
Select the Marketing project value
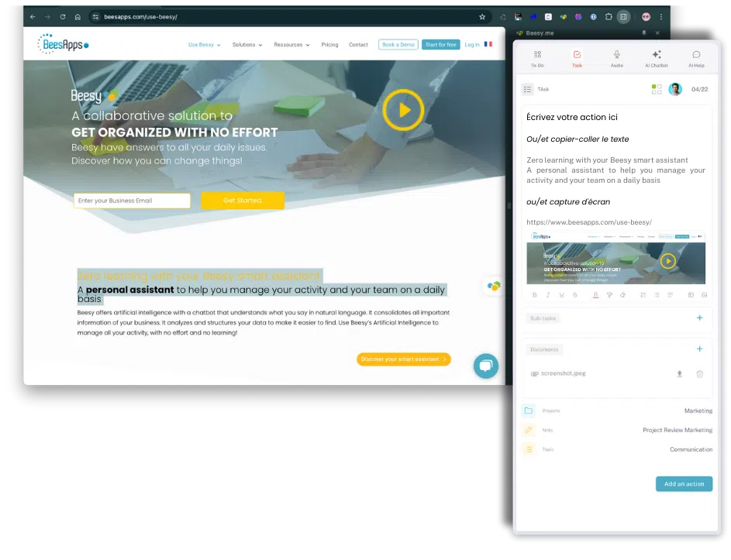pyautogui.click(x=698, y=411)
